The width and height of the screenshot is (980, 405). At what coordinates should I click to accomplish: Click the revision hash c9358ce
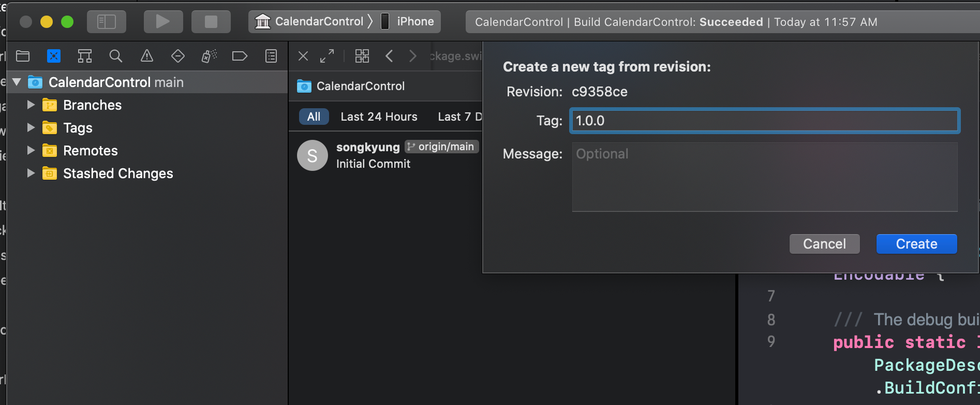pos(600,92)
